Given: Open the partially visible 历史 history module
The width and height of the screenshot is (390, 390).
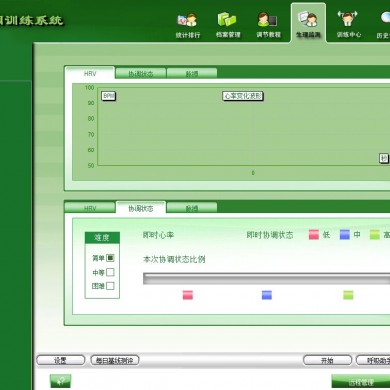Looking at the screenshot, I should 383,26.
